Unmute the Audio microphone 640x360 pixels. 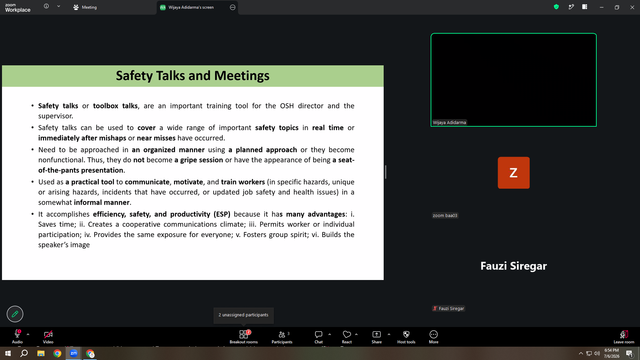click(x=17, y=336)
